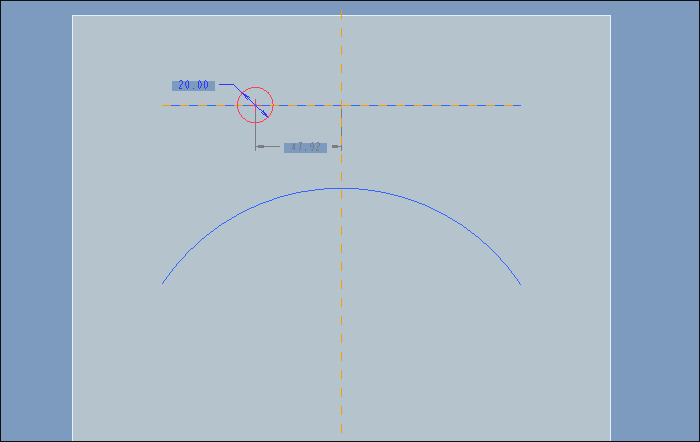Screen dimensions: 700x442
Task: Select the 47.92 horizontal dimension value
Action: [x=305, y=147]
